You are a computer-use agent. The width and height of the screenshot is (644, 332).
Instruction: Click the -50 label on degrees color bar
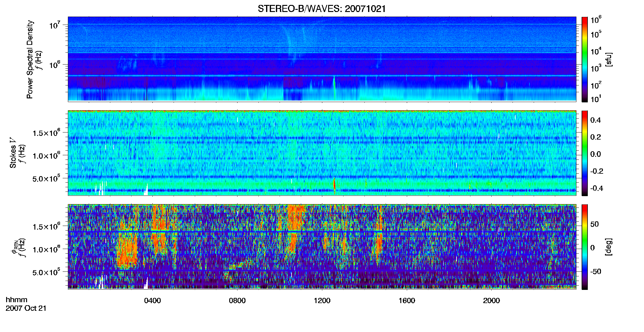596,271
